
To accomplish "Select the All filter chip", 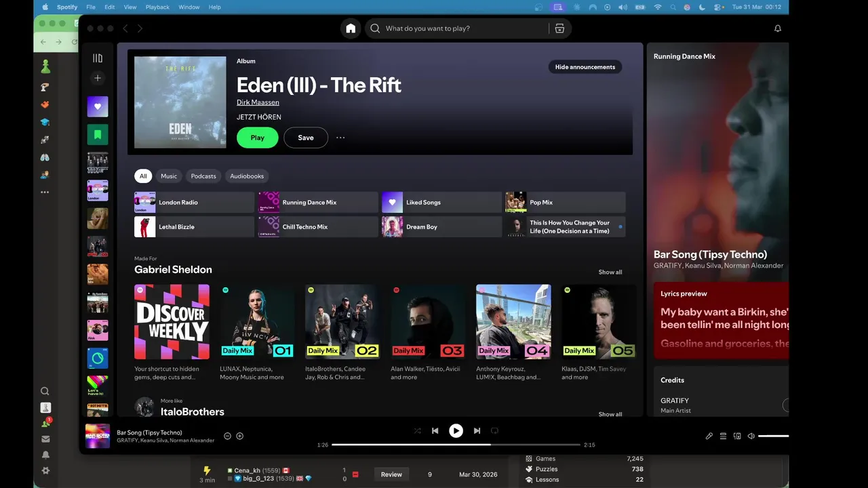I will (x=143, y=176).
